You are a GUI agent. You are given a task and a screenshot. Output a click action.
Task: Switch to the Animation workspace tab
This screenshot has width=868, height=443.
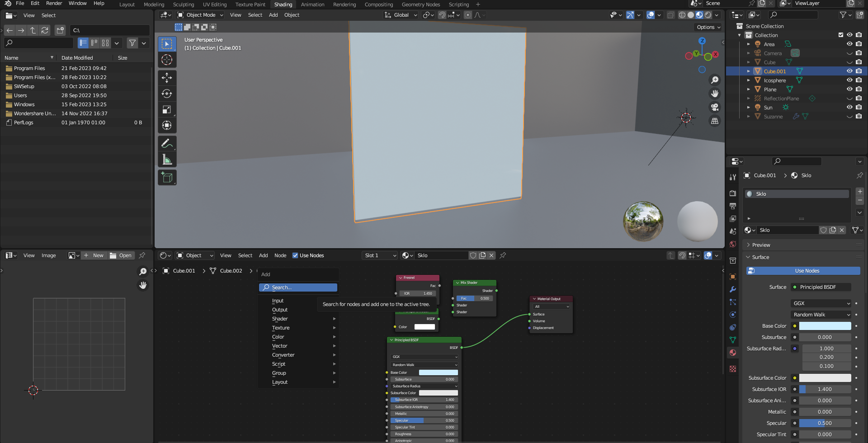pyautogui.click(x=312, y=5)
